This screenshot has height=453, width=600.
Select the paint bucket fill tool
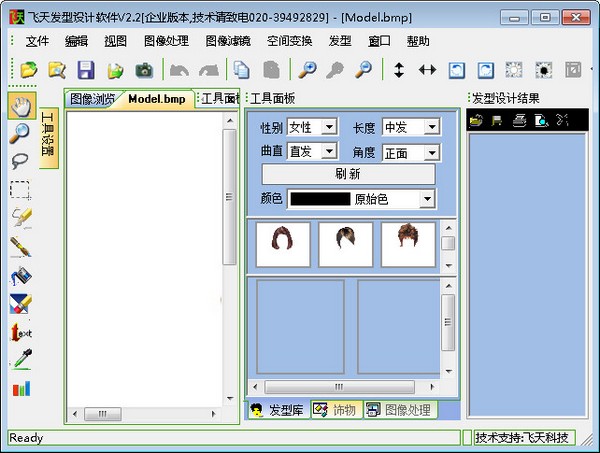coord(20,276)
